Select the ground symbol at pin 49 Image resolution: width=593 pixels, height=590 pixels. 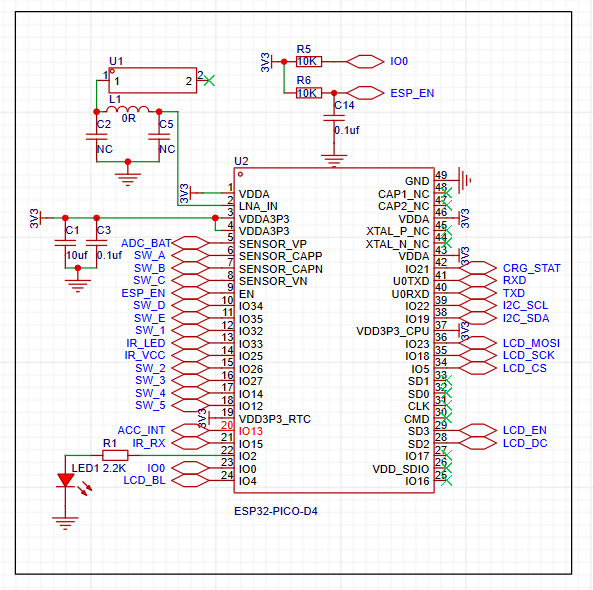464,180
